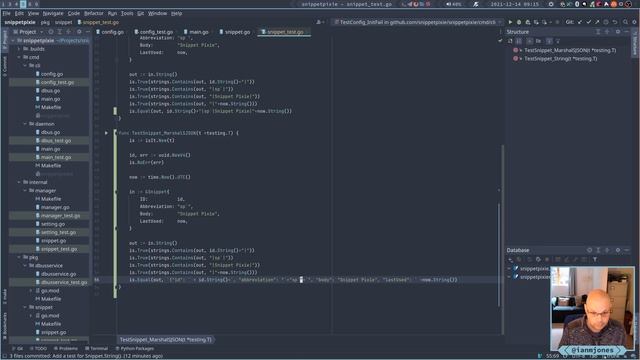
Task: Select TestSnippet_String in Structure panel
Action: [560, 59]
